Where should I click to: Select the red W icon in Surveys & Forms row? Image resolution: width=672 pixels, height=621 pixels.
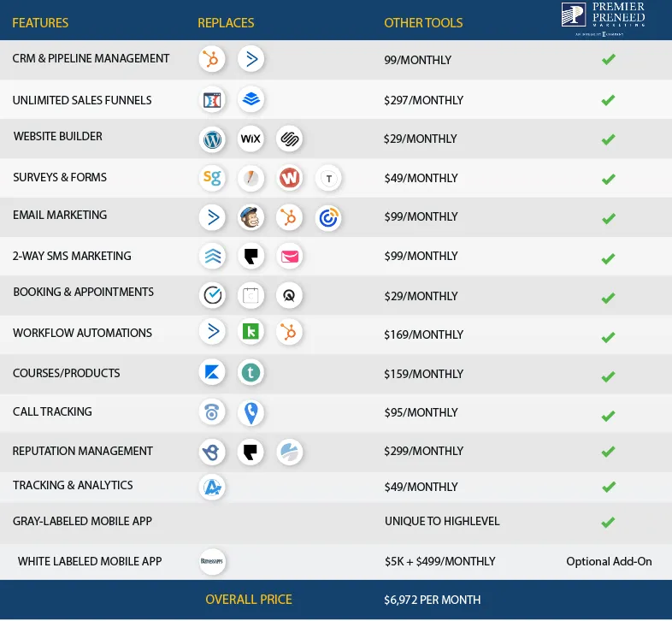pos(289,178)
